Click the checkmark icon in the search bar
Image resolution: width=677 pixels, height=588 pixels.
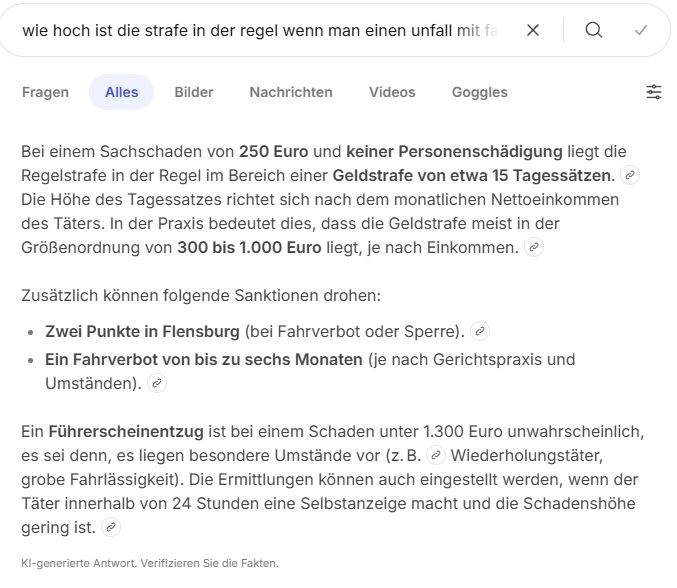(641, 31)
